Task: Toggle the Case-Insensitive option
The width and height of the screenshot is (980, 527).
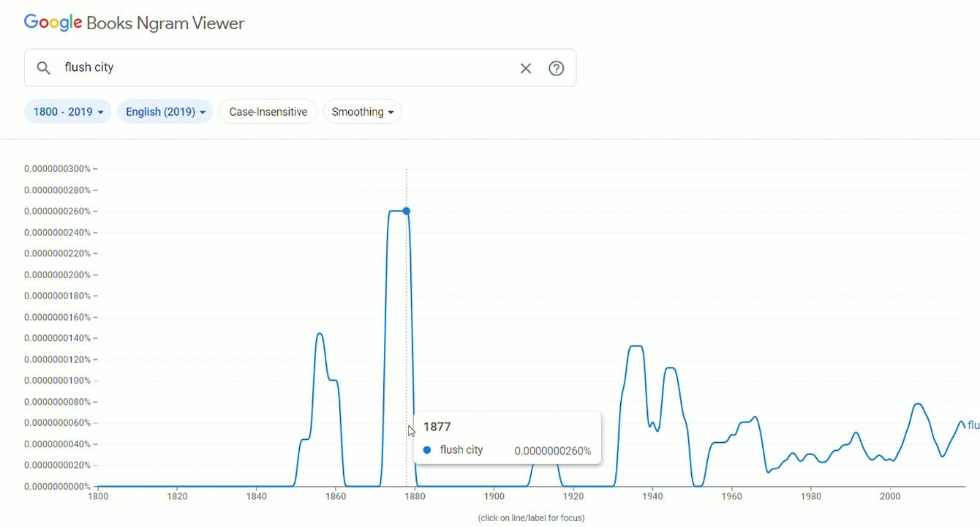Action: [268, 112]
